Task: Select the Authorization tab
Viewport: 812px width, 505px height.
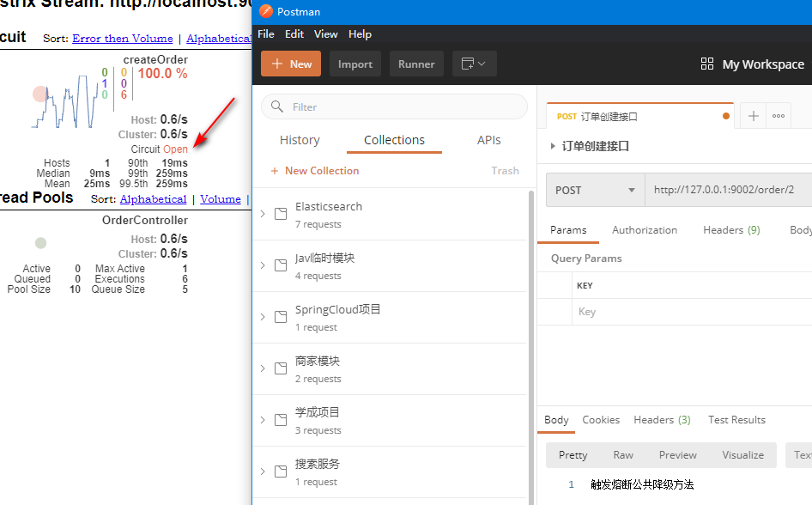Action: coord(645,230)
